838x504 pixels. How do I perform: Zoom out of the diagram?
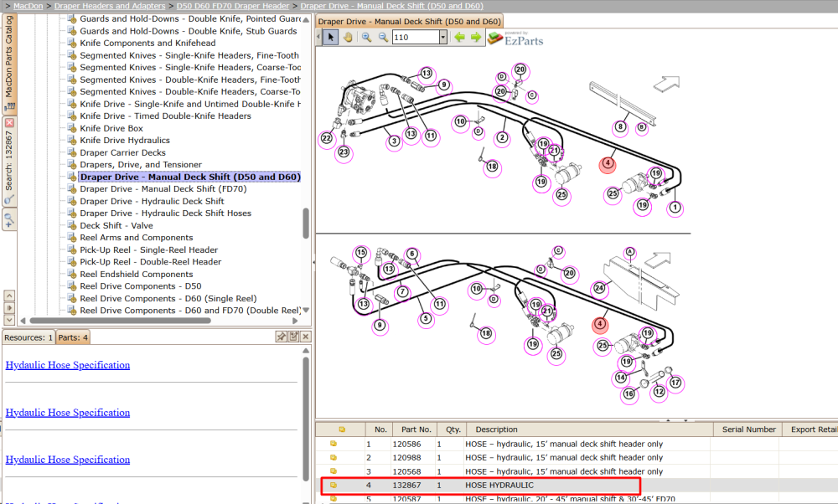tap(383, 38)
